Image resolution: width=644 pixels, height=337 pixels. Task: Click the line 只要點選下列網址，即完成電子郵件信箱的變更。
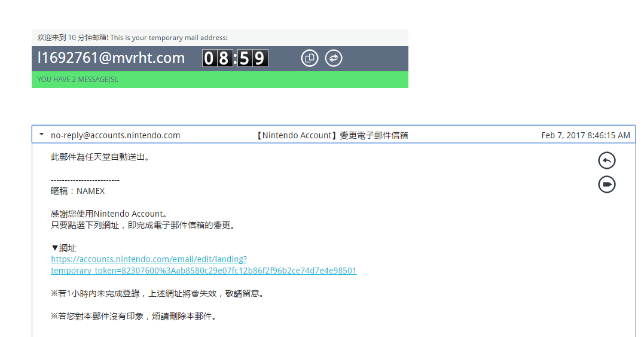(x=144, y=225)
